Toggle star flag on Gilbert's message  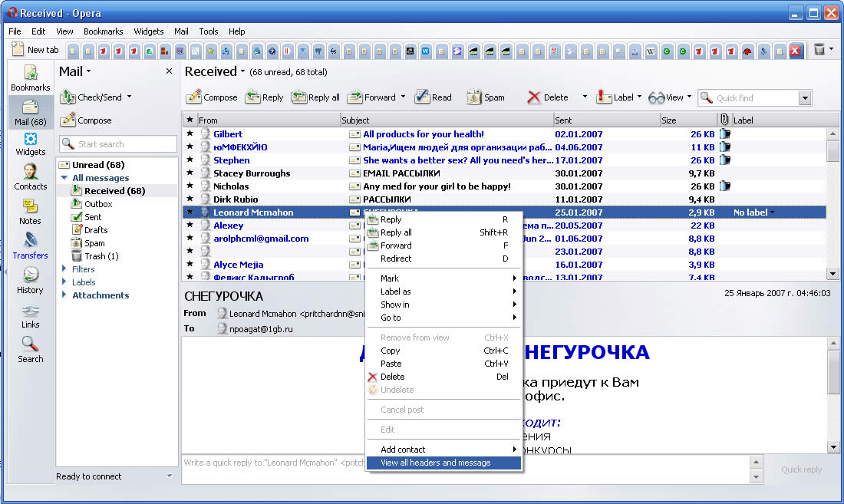pyautogui.click(x=190, y=134)
